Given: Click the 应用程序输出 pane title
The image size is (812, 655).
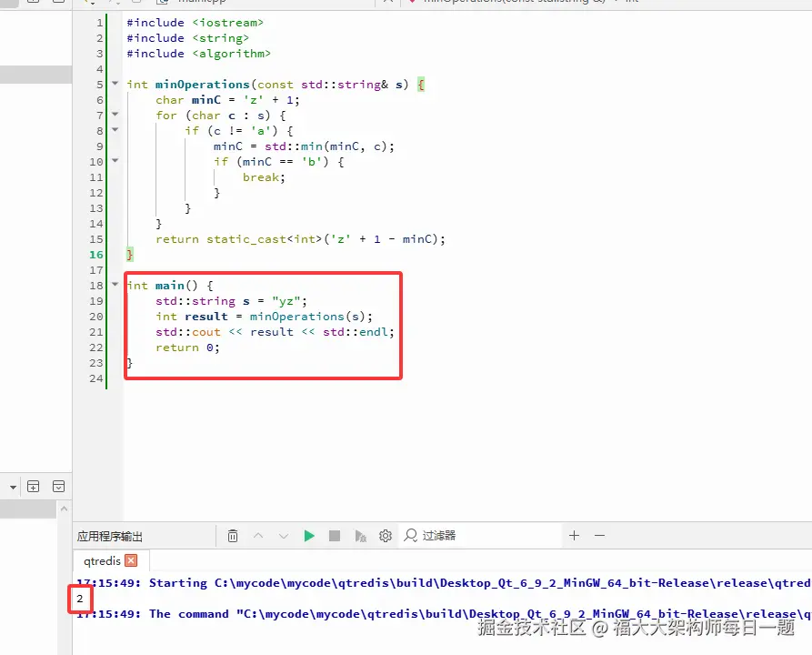Looking at the screenshot, I should pyautogui.click(x=110, y=536).
